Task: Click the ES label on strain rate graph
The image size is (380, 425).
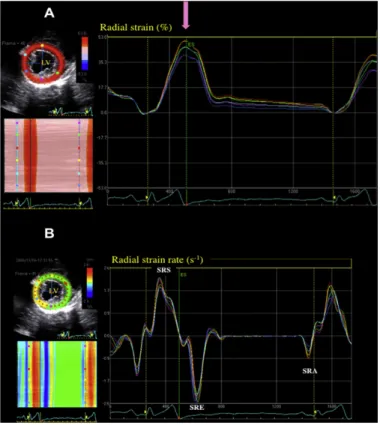Action: point(183,275)
